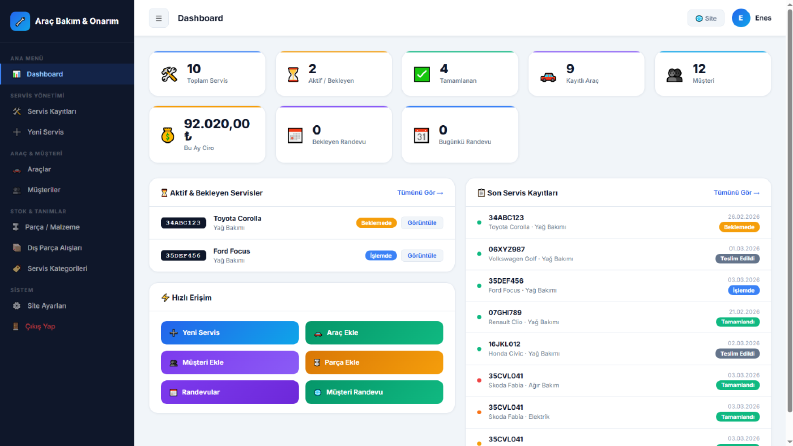Click the Enes user avatar
The image size is (793, 446).
pyautogui.click(x=740, y=18)
